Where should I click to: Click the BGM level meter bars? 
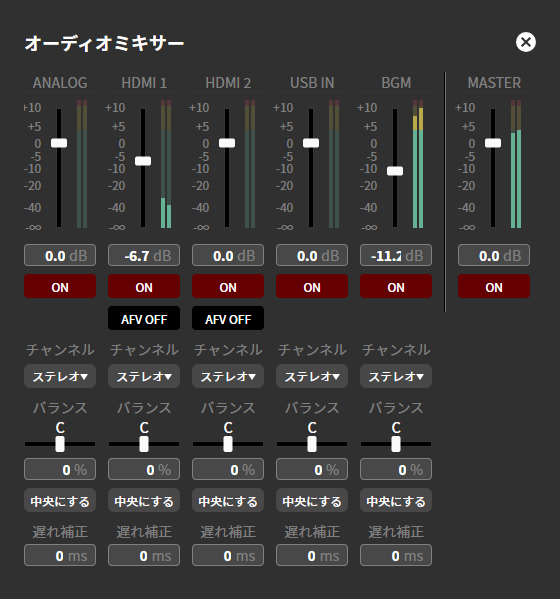pyautogui.click(x=418, y=164)
